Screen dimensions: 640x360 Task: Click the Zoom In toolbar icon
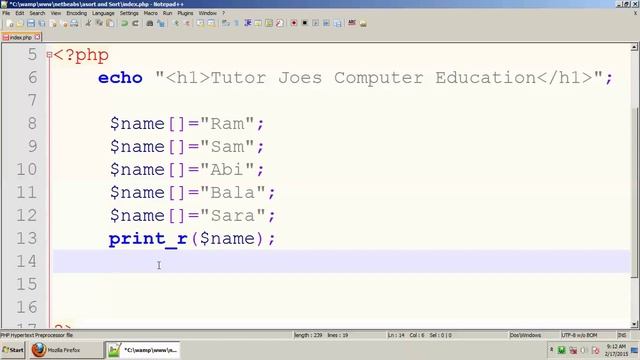177,23
